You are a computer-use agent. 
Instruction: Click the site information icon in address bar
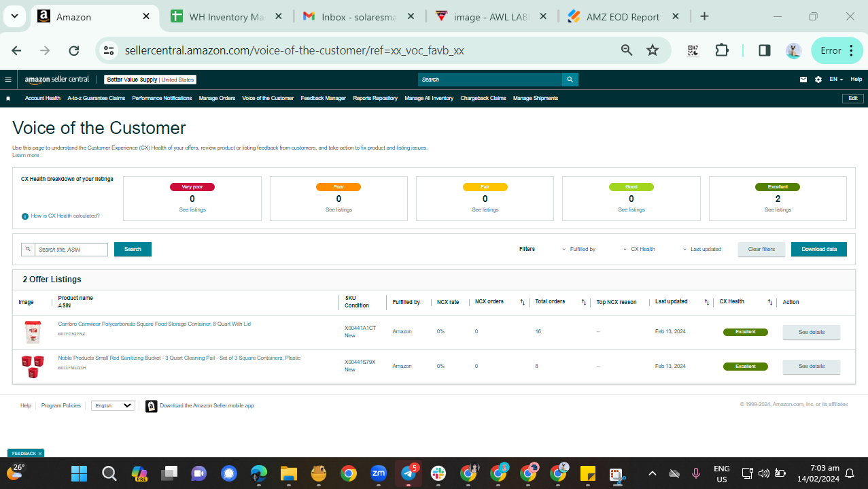(x=108, y=50)
